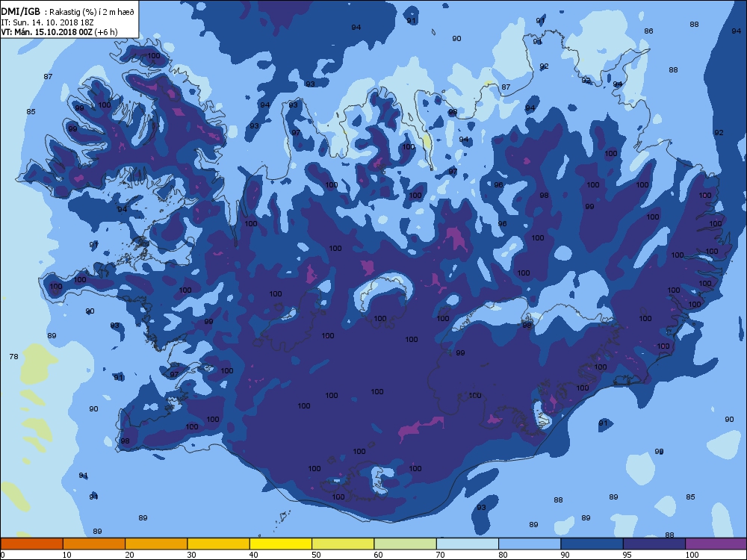
Task: Click the legend tick label 10
Action: 67,555
